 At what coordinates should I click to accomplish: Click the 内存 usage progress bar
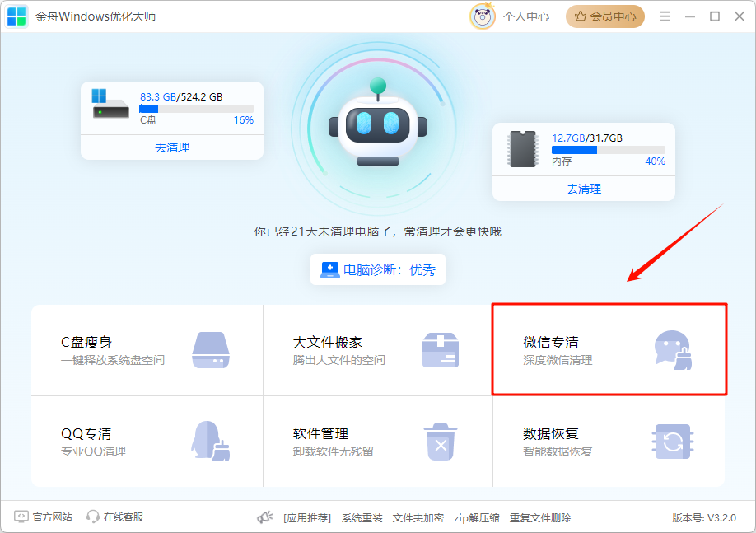pyautogui.click(x=608, y=150)
